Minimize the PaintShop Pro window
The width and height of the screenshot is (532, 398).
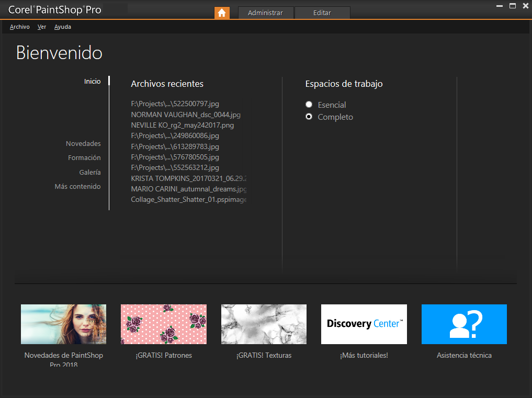[x=500, y=6]
